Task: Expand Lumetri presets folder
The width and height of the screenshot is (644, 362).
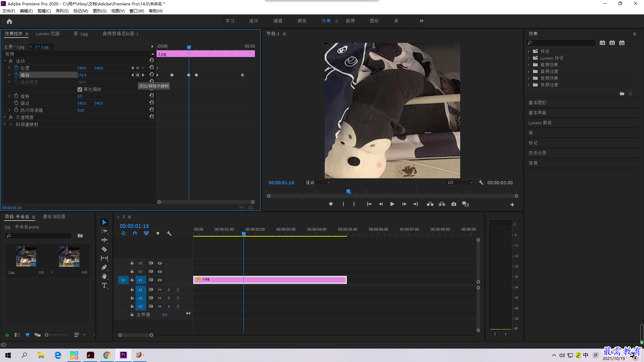Action: click(529, 58)
